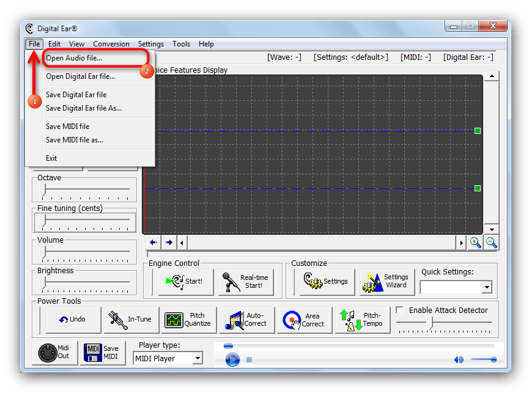Open the Player type combo box
Screen dimensions: 532x393
[x=197, y=358]
